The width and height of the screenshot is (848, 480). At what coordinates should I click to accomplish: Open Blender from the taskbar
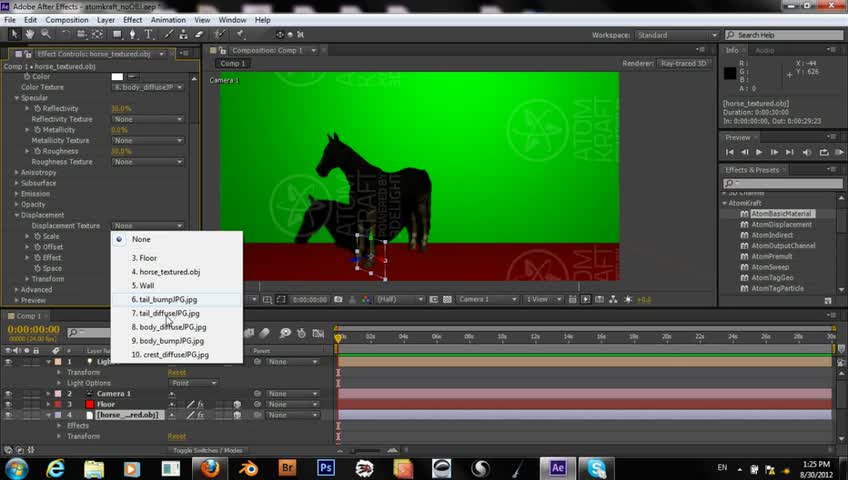(248, 468)
